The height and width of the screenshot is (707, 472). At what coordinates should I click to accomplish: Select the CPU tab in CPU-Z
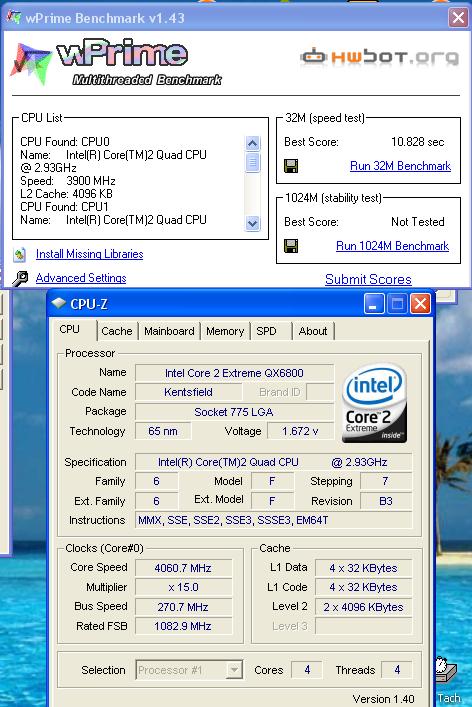click(x=69, y=330)
